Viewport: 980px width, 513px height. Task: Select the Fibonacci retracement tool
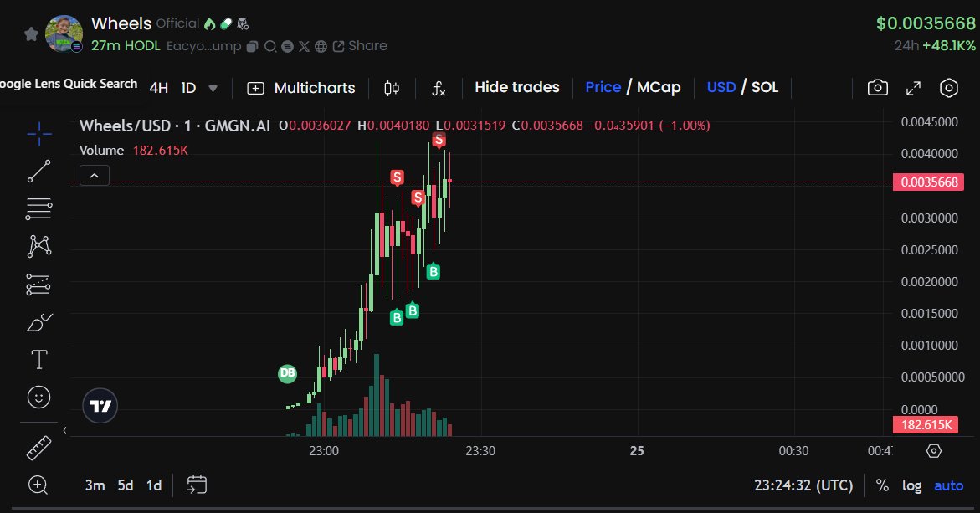click(x=38, y=208)
